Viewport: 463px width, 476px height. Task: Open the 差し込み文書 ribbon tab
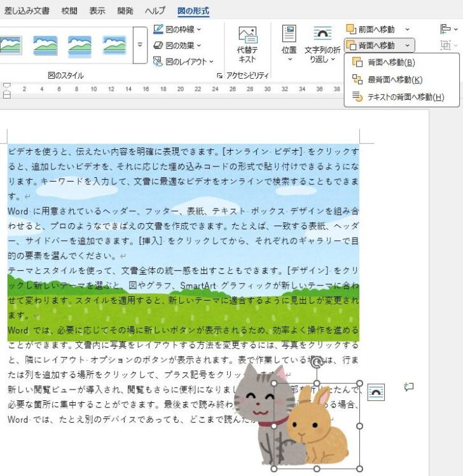27,11
